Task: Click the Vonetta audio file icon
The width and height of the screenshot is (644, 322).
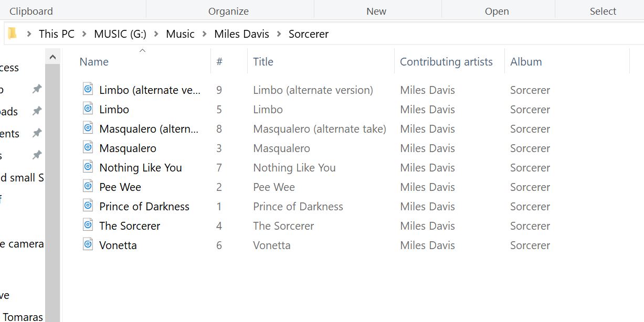Action: click(88, 245)
